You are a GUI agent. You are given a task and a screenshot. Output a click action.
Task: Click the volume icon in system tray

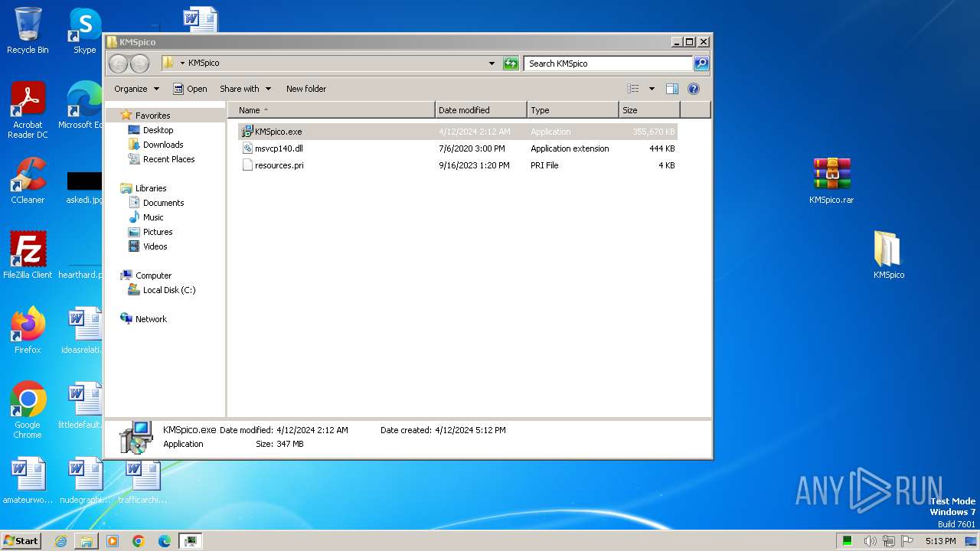(870, 541)
